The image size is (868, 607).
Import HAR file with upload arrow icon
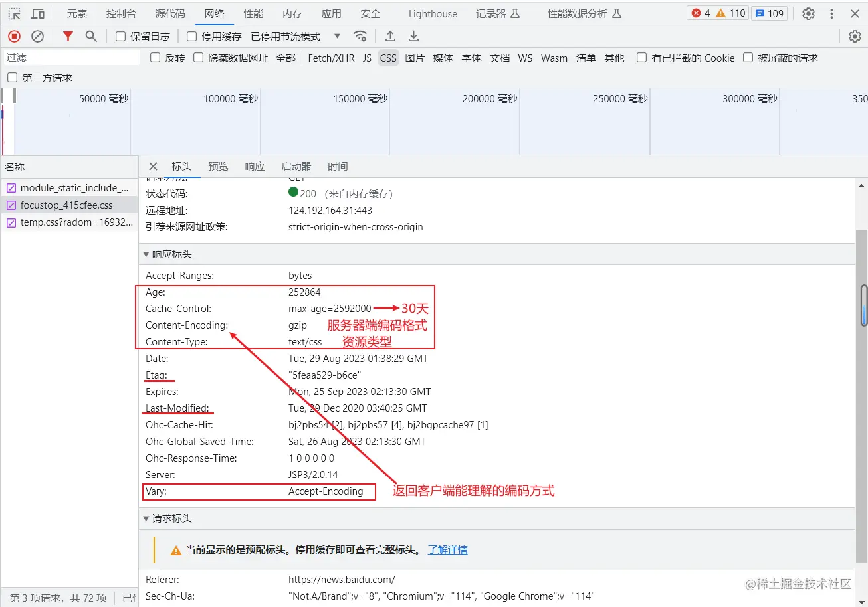pyautogui.click(x=390, y=36)
